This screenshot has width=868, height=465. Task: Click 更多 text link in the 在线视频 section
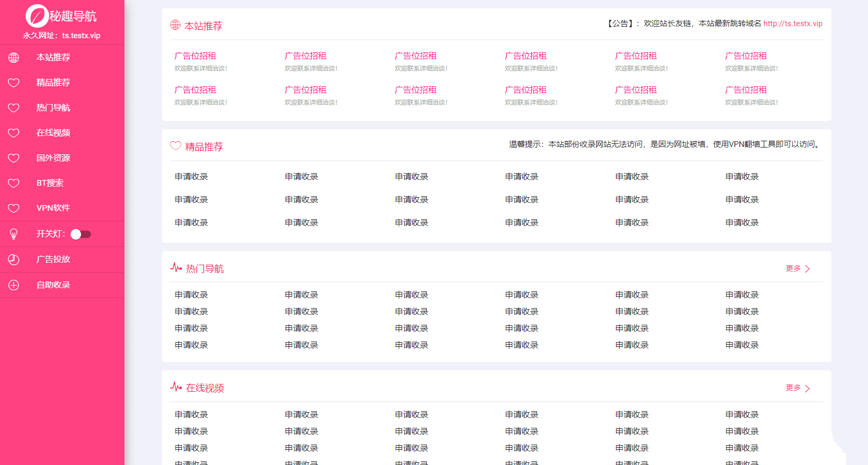pyautogui.click(x=793, y=388)
